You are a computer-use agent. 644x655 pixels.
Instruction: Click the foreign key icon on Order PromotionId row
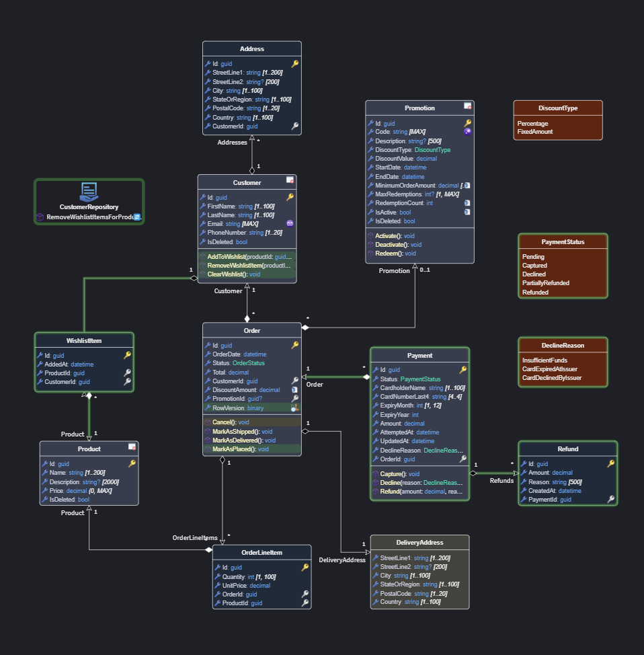coord(295,399)
